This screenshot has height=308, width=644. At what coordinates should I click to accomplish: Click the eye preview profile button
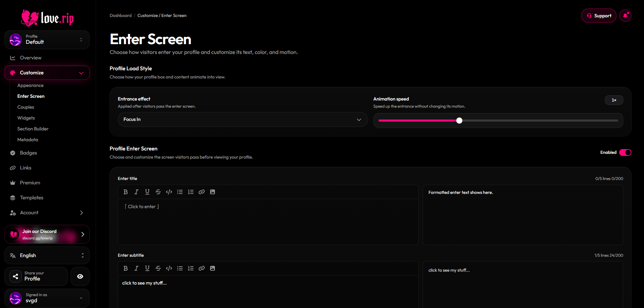pos(80,276)
